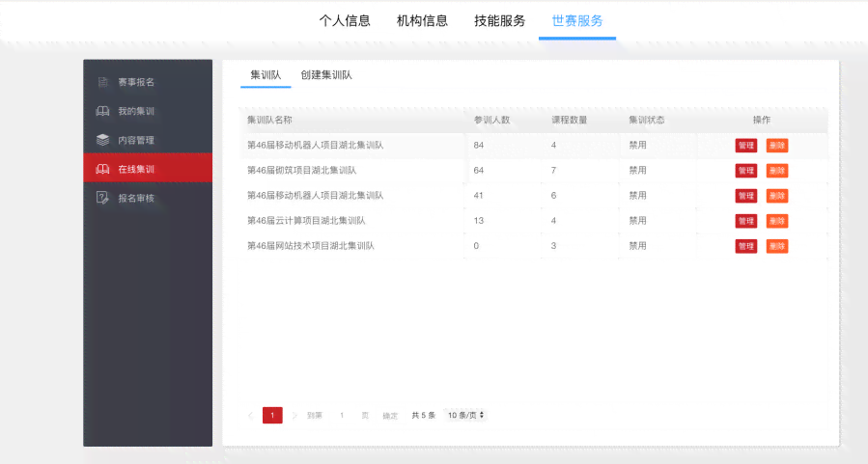
Task: Select page 1 in the pagination
Action: coord(272,416)
